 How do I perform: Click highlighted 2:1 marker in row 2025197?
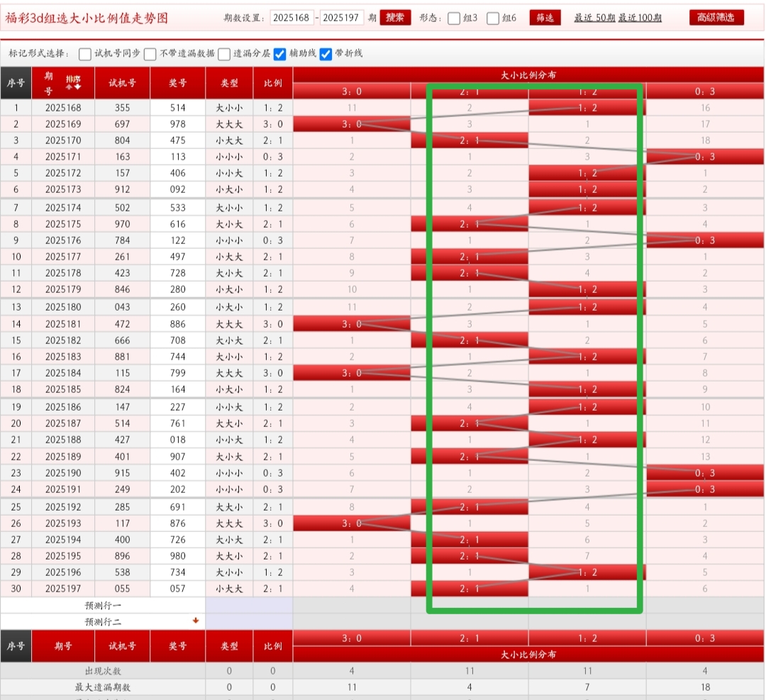(x=470, y=589)
